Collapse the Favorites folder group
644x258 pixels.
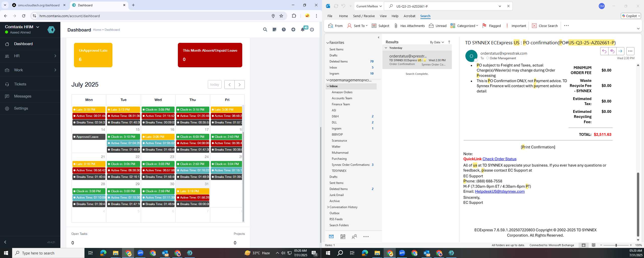point(328,43)
